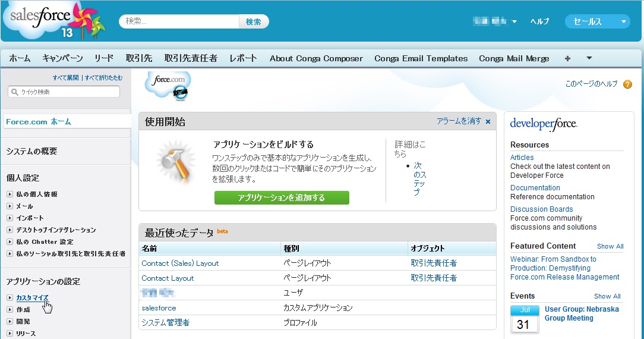Click the オブジェクト column header
Screen dimensions: 644x339
tap(428, 248)
